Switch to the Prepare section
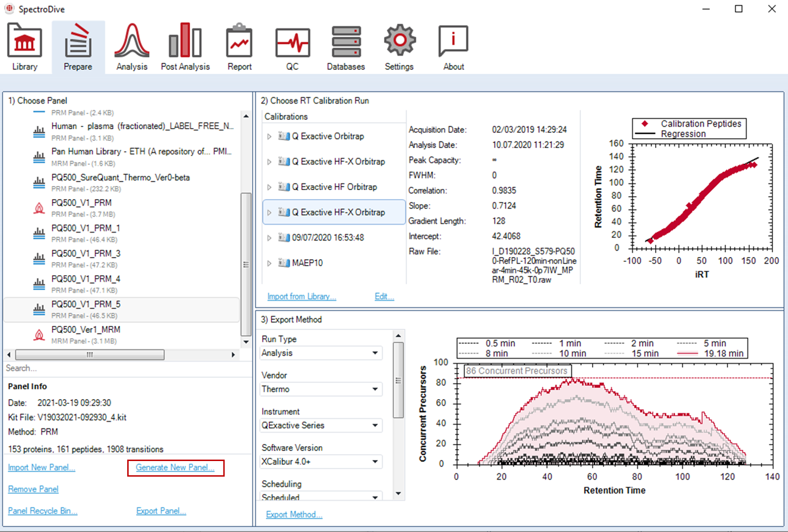 pos(78,47)
